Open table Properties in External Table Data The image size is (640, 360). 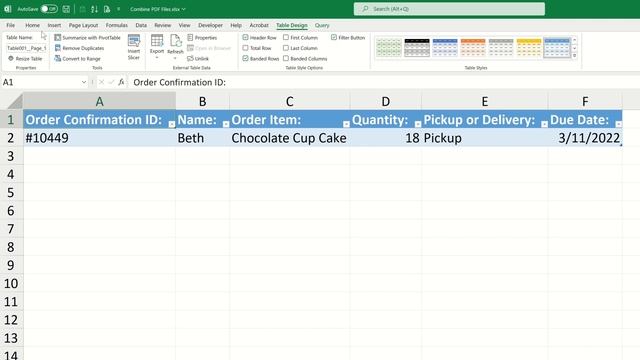[202, 38]
